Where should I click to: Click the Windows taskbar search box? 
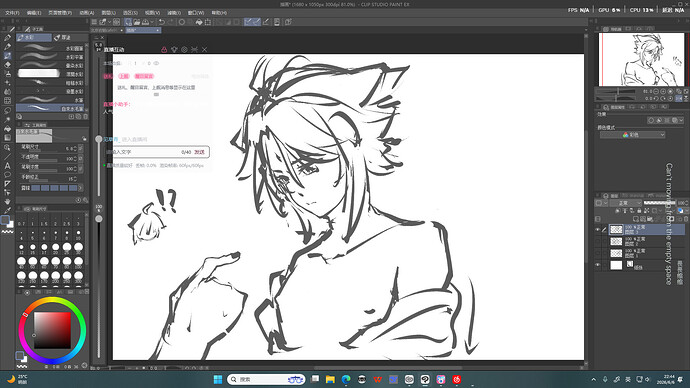(266, 379)
